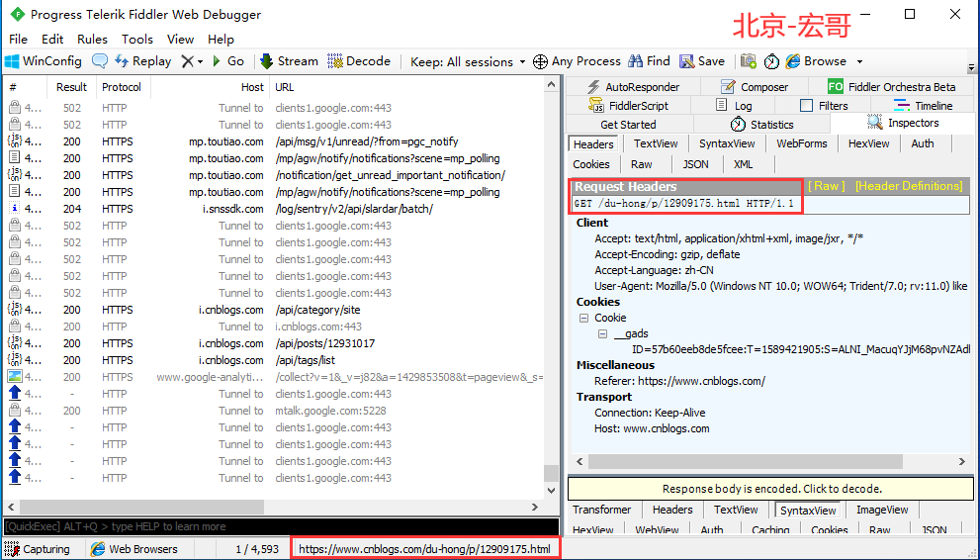
Task: Open WinConfig from the toolbar
Action: coord(44,61)
